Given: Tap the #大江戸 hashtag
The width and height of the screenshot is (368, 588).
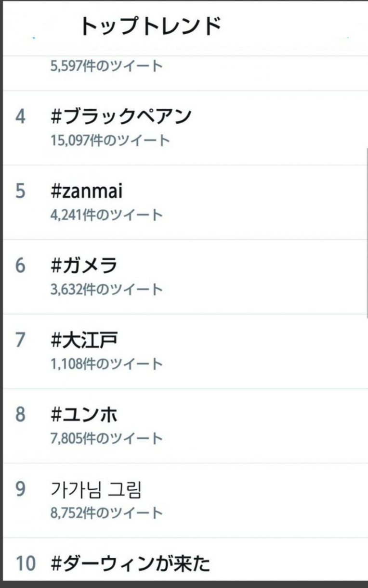Looking at the screenshot, I should pos(84,340).
